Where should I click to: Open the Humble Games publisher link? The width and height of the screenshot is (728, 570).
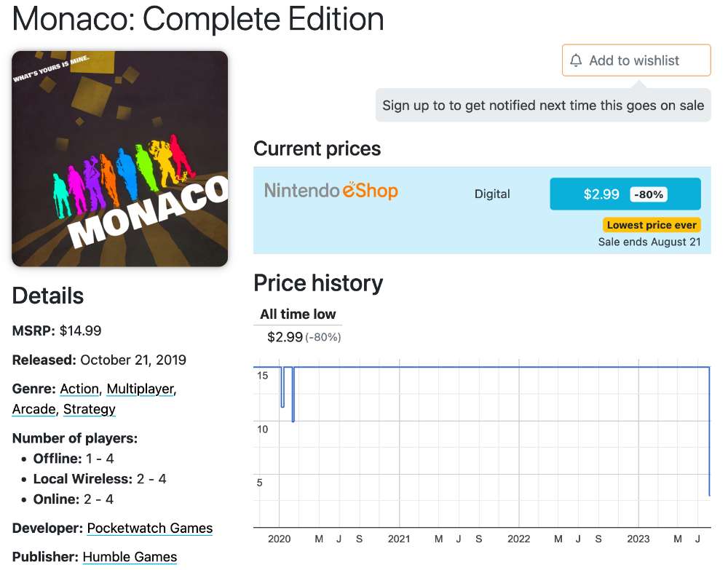[130, 557]
